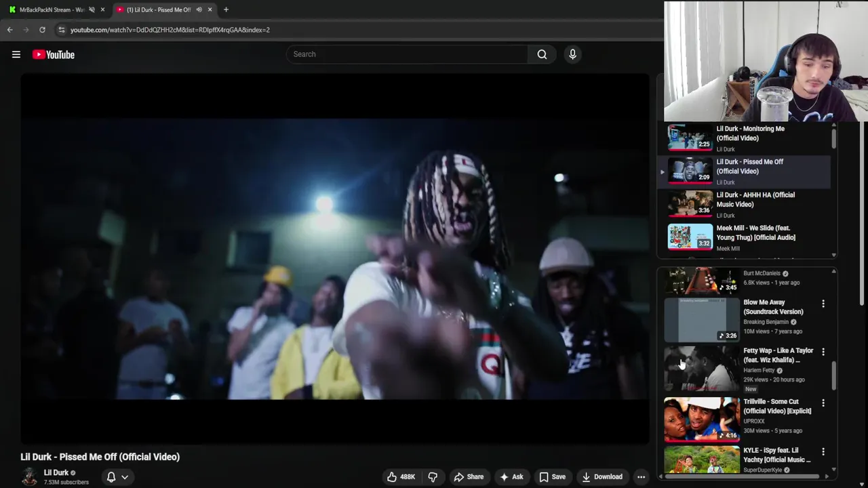
Task: Go forward with the browser forward arrow
Action: 26,30
